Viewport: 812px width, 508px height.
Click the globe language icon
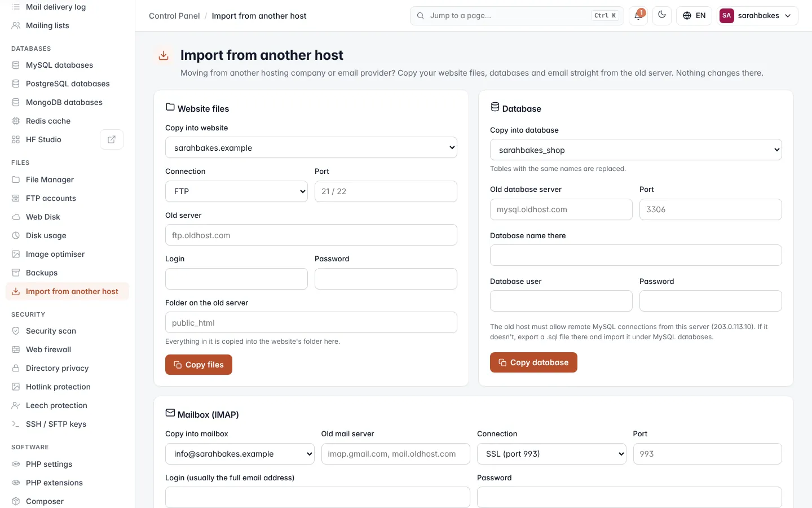tap(687, 16)
